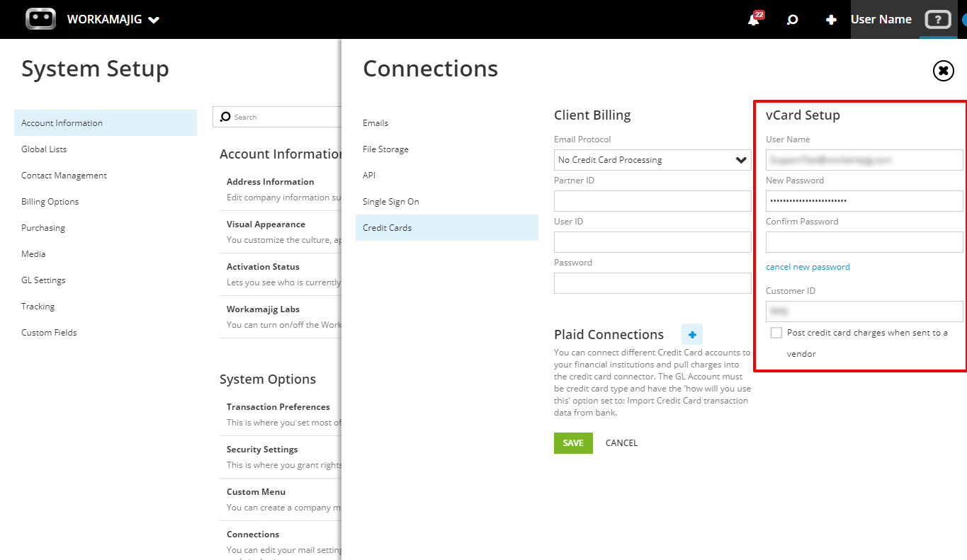
Task: Click the Client Billing User ID field
Action: pyautogui.click(x=652, y=242)
